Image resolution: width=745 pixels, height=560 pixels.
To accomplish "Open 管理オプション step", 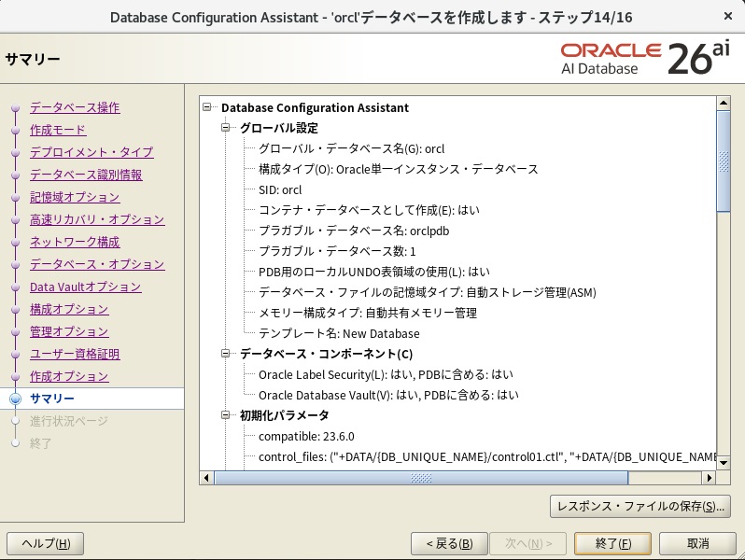I will [69, 331].
